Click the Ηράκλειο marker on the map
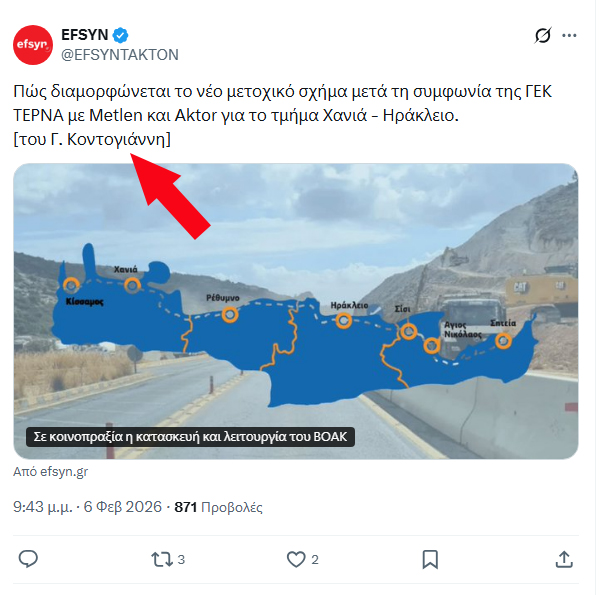 (344, 320)
